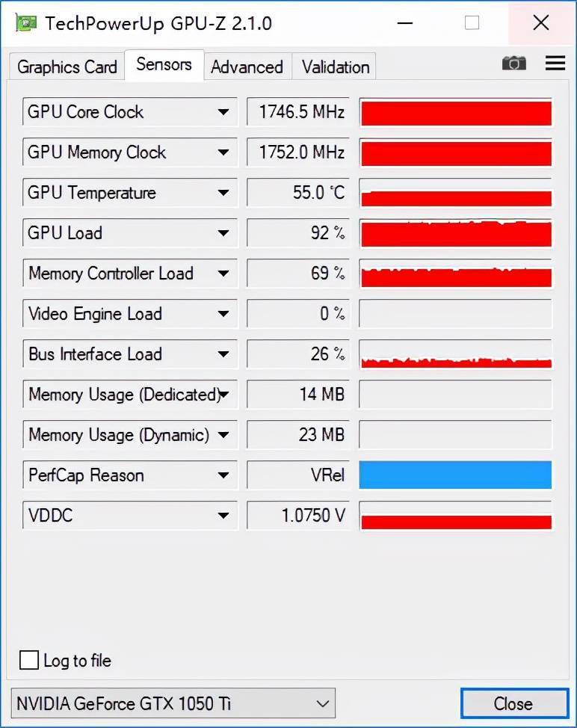The height and width of the screenshot is (728, 577).
Task: Click the Bus Interface Load graph
Action: [455, 354]
